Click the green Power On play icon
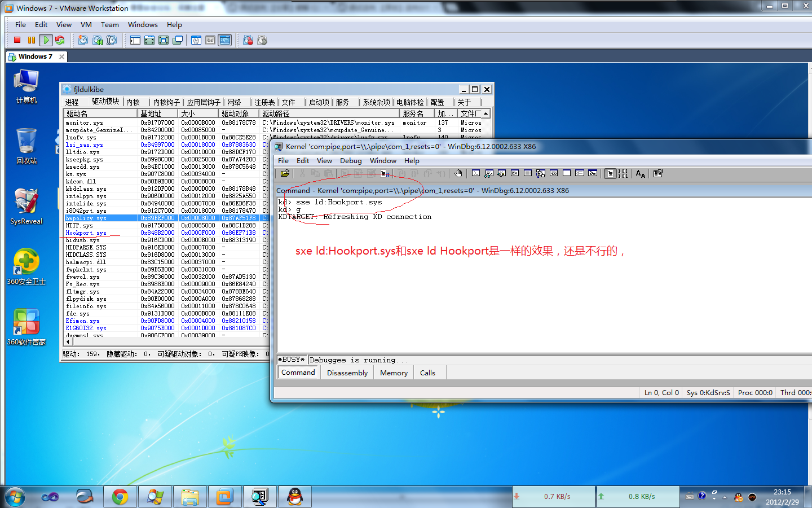812x508 pixels. (x=46, y=40)
